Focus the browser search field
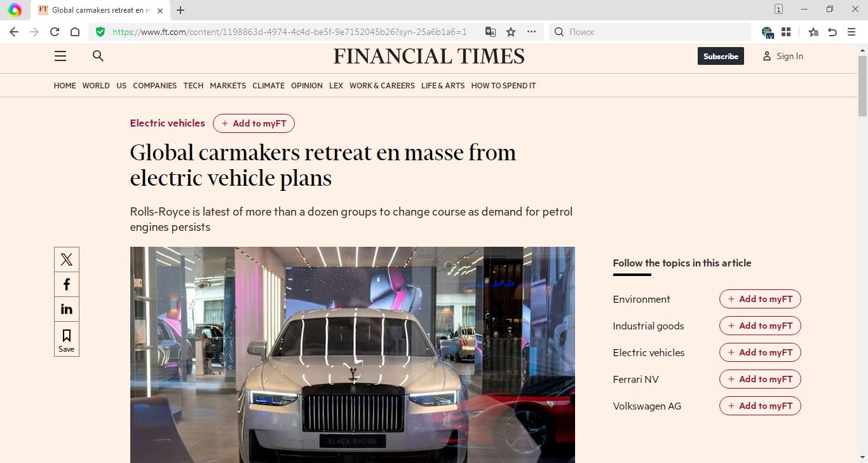This screenshot has width=868, height=463. (x=649, y=32)
